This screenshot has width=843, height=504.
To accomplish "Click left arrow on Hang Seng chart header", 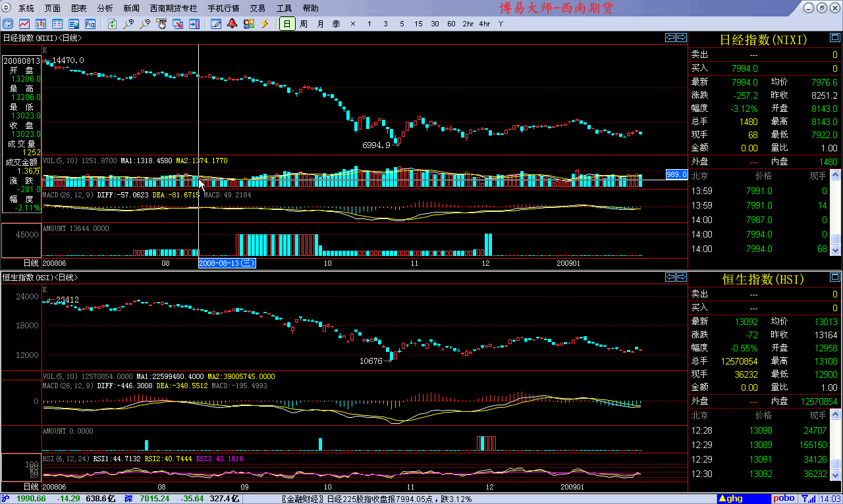I will point(670,277).
